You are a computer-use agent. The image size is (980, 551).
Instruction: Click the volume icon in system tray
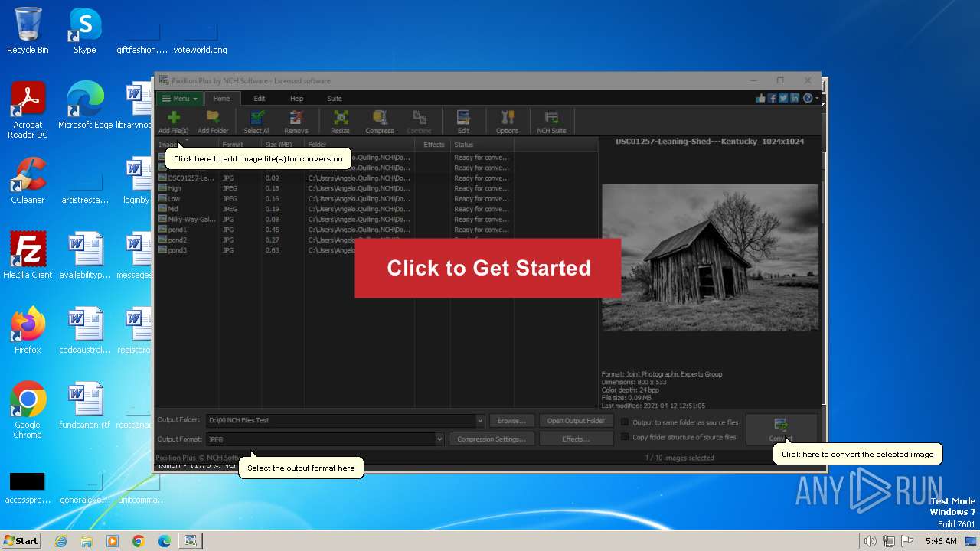[x=870, y=541]
